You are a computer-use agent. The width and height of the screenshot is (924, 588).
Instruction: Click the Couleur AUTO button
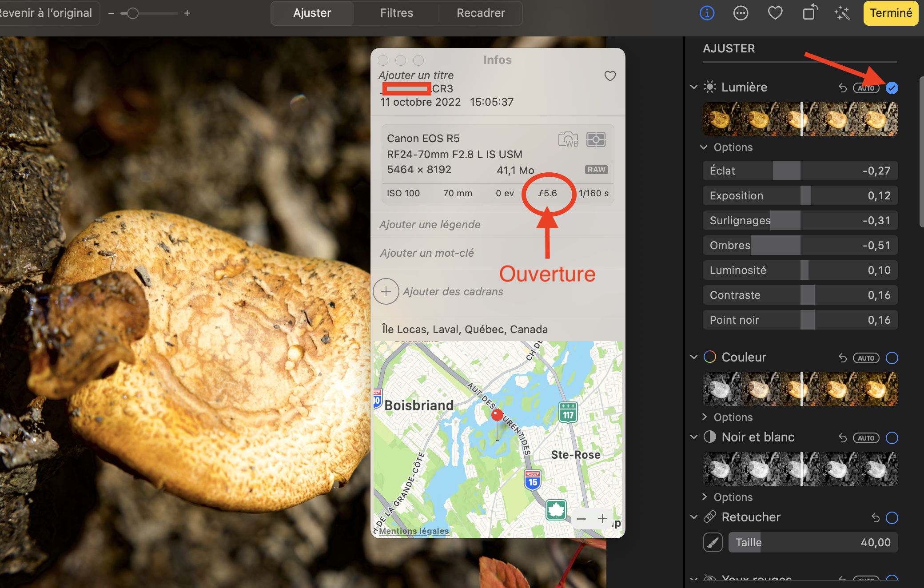pos(866,358)
